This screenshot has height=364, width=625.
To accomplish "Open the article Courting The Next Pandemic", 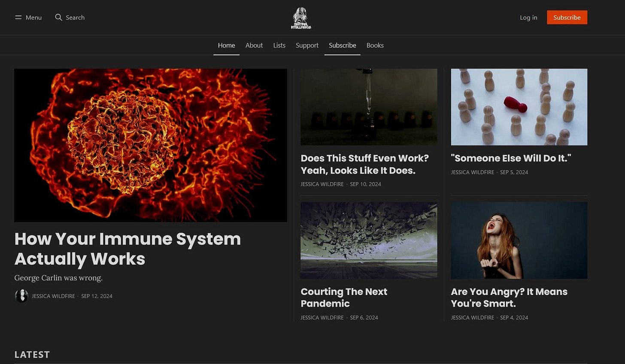I will [x=344, y=298].
